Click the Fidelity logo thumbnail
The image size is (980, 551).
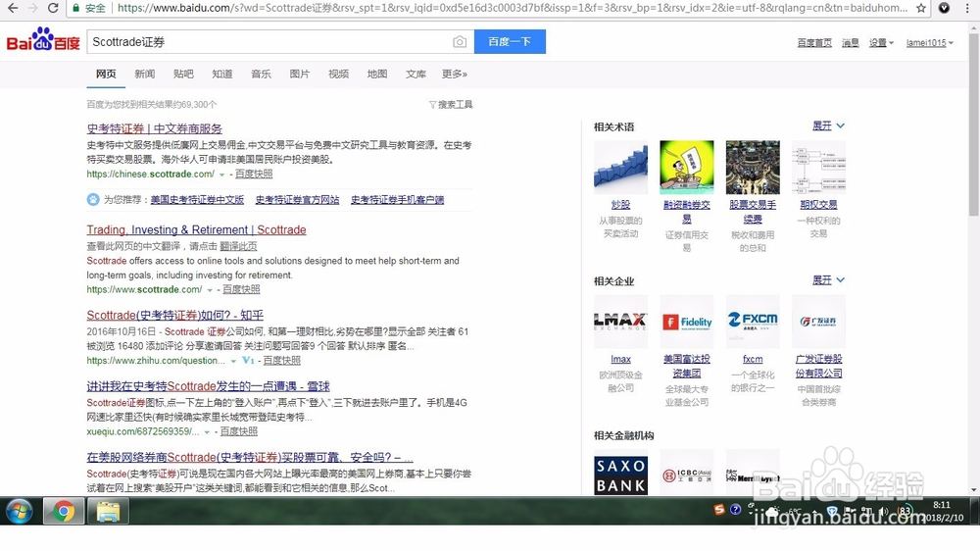coord(686,322)
